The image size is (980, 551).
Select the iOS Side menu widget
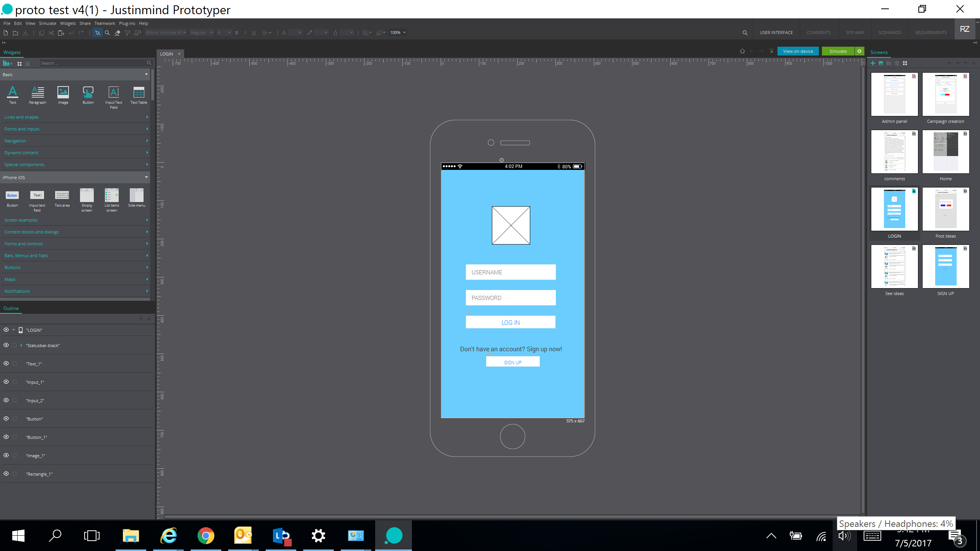click(137, 196)
